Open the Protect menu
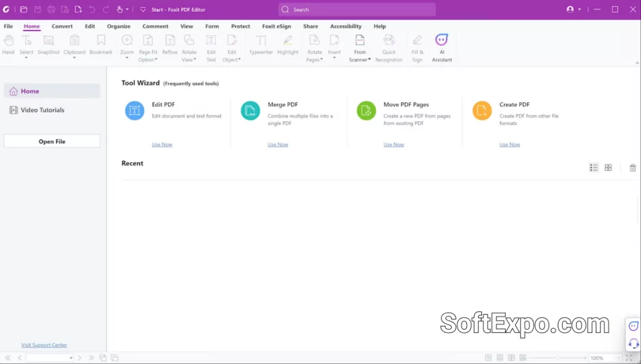Screen dimensions: 641x364 [240, 26]
